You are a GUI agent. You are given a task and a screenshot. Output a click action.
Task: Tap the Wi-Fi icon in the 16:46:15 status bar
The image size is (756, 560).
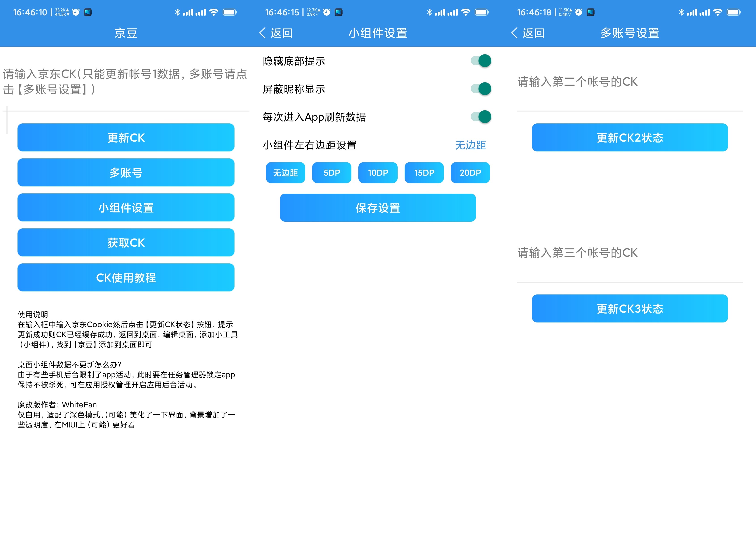(x=466, y=12)
